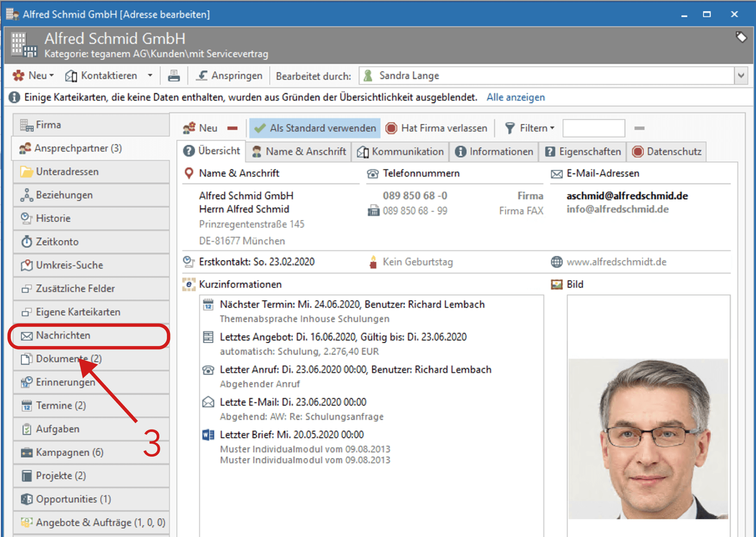Toggle Als Standard verwenden
This screenshot has height=537, width=756.
tap(315, 128)
